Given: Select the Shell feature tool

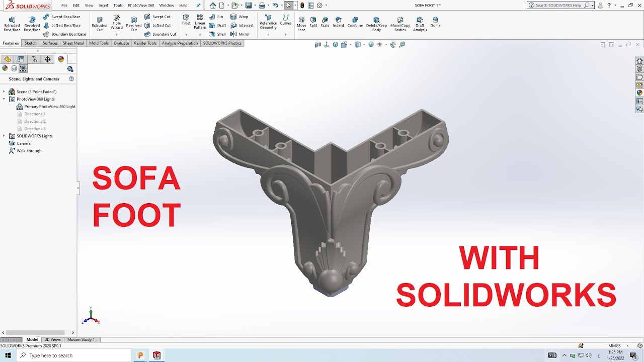Looking at the screenshot, I should [x=218, y=34].
